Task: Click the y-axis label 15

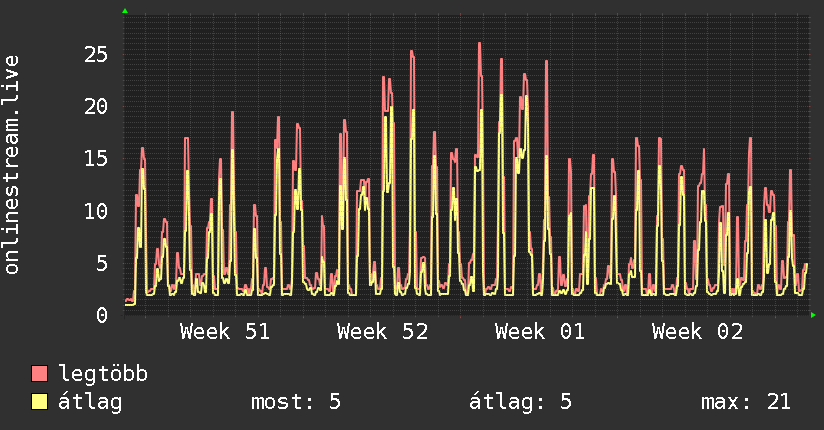Action: 96,159
